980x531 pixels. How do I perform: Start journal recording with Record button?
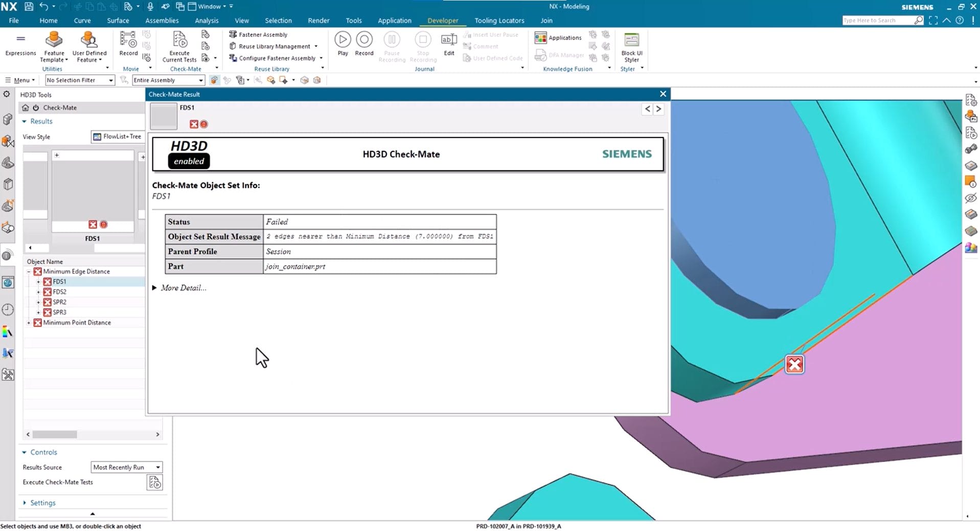click(364, 40)
